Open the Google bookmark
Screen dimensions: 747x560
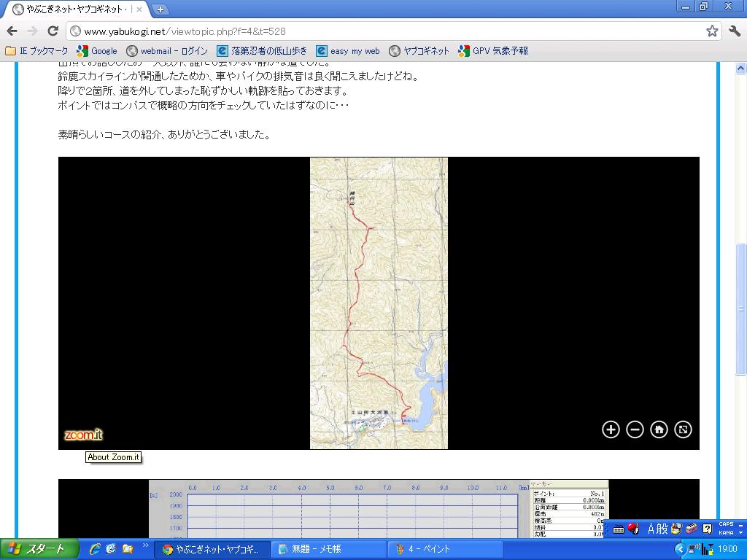pos(97,51)
